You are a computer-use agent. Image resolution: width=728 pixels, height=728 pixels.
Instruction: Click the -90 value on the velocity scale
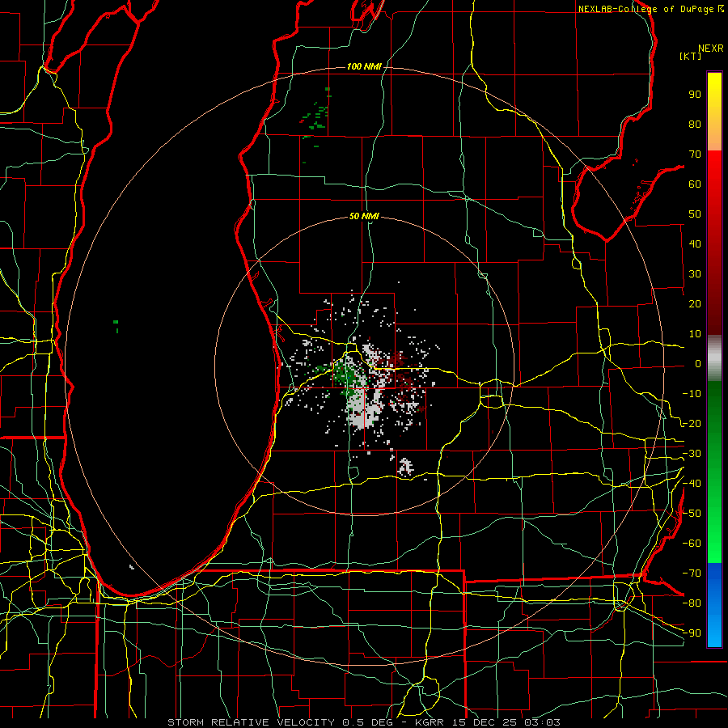(x=692, y=633)
